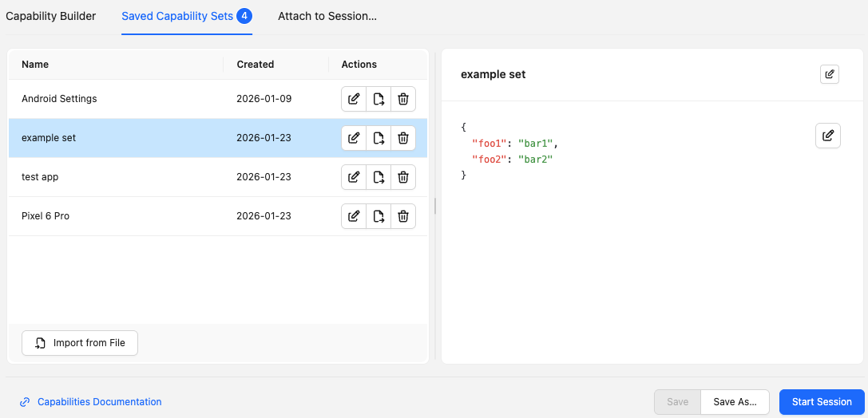Click the Save As button
Image resolution: width=868 pixels, height=418 pixels.
point(735,402)
